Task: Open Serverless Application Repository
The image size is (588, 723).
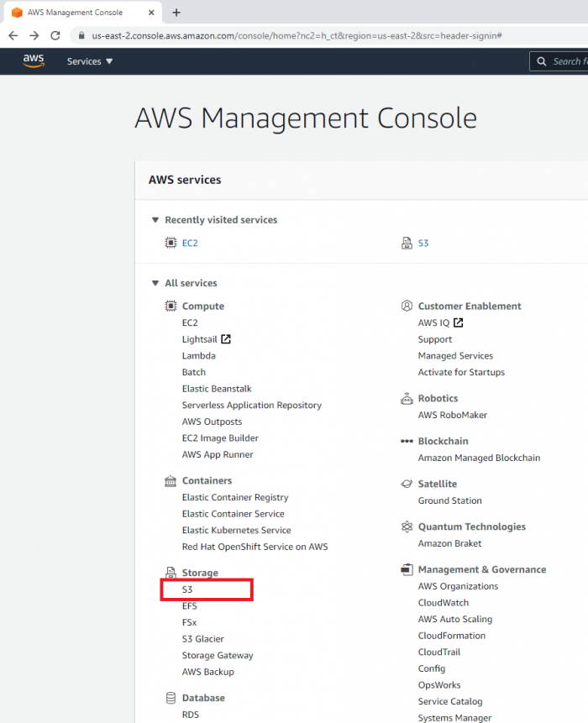Action: coord(252,406)
